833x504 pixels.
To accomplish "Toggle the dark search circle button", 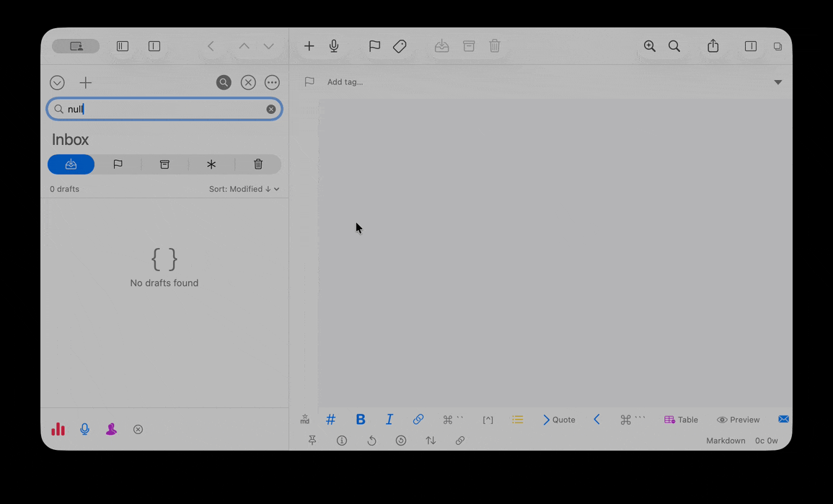I will pos(224,82).
